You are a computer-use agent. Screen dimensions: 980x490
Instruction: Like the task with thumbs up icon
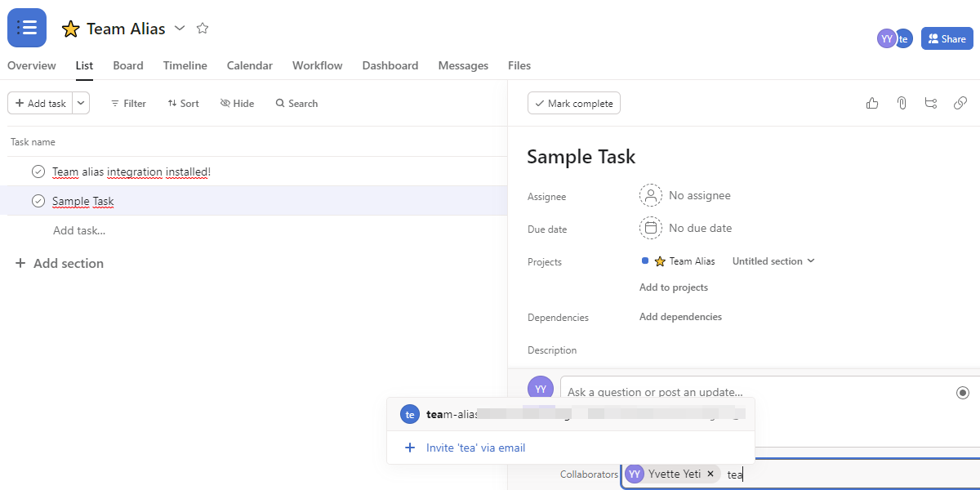point(872,103)
